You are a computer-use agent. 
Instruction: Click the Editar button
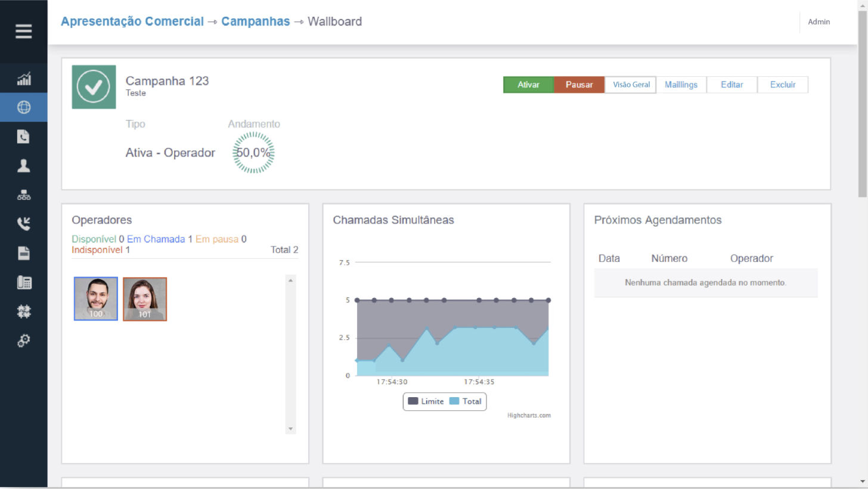tap(731, 85)
